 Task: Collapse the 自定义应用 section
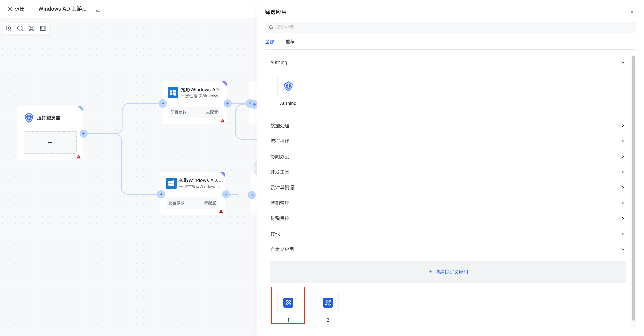pyautogui.click(x=622, y=249)
